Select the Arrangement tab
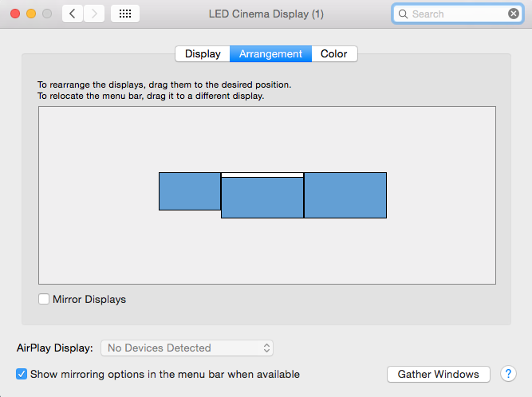 click(270, 54)
